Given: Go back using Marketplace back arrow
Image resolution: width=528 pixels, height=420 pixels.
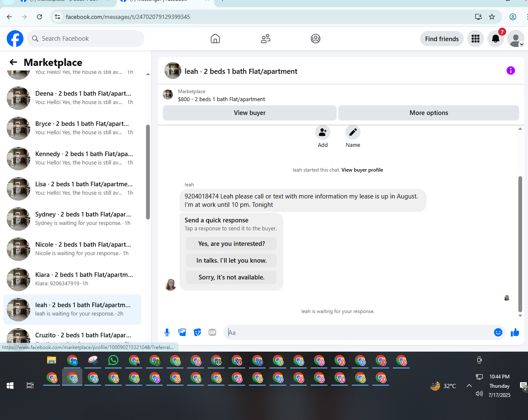Looking at the screenshot, I should tap(13, 63).
